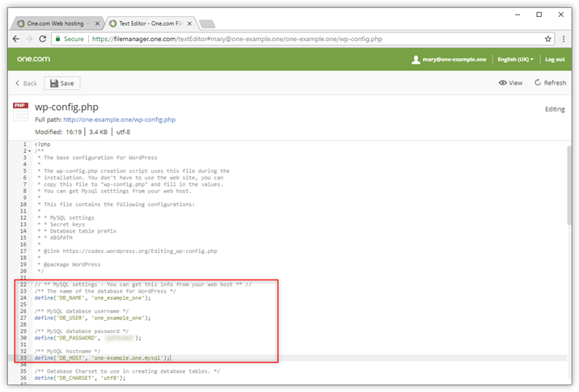Click the one.com logo in the green header
The image size is (579, 392).
pos(33,59)
